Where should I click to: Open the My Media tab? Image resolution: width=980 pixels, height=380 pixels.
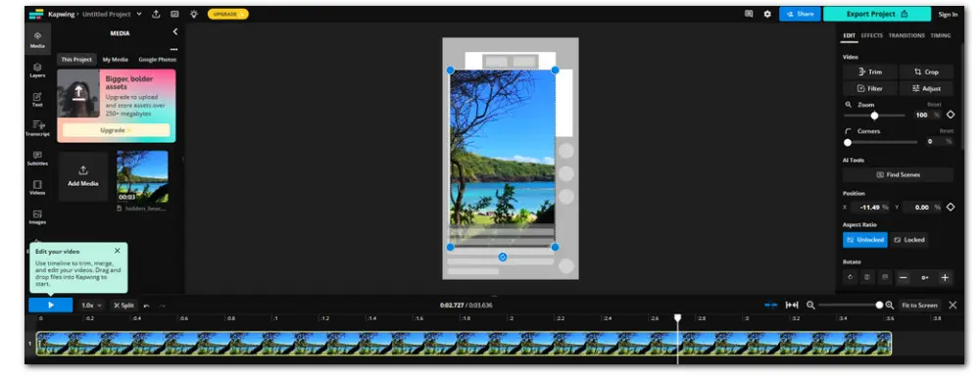[x=115, y=60]
